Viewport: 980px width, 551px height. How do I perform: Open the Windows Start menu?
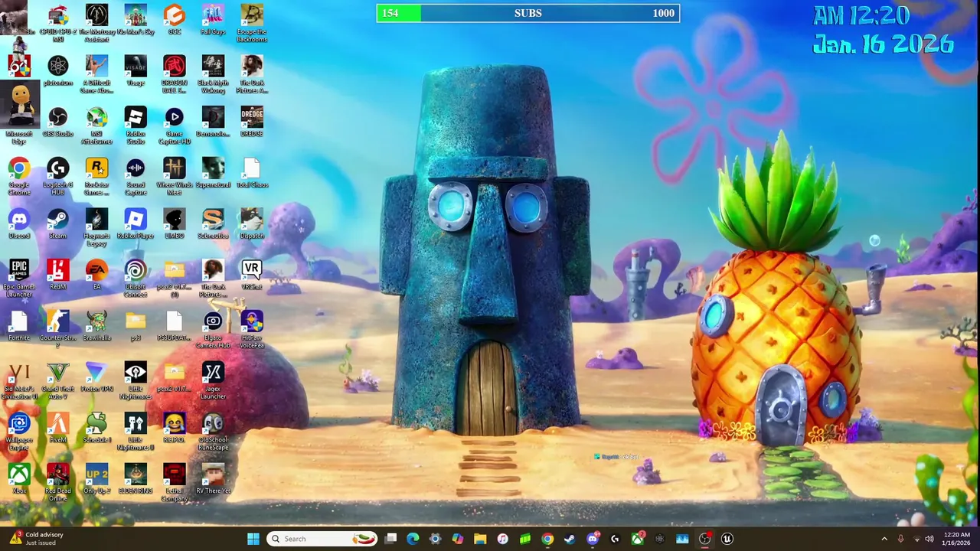tap(253, 539)
